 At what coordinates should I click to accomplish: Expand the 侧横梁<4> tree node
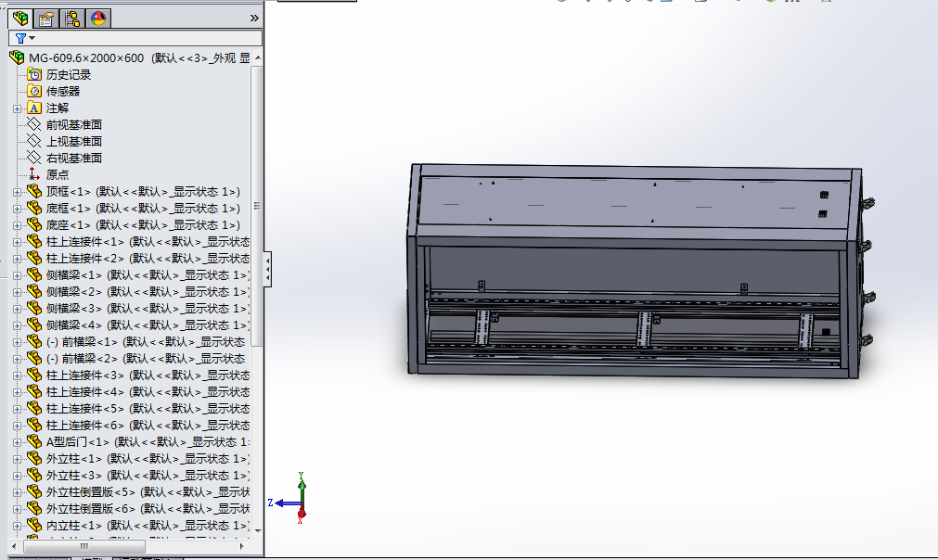click(17, 325)
